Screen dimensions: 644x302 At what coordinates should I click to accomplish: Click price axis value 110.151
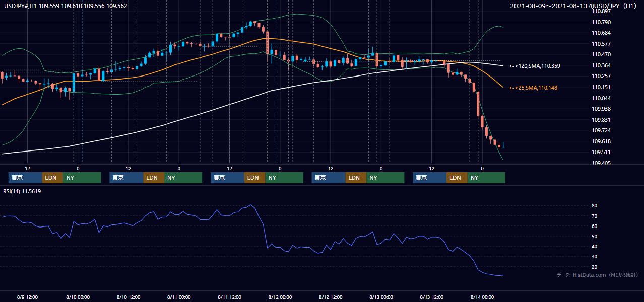[600, 87]
